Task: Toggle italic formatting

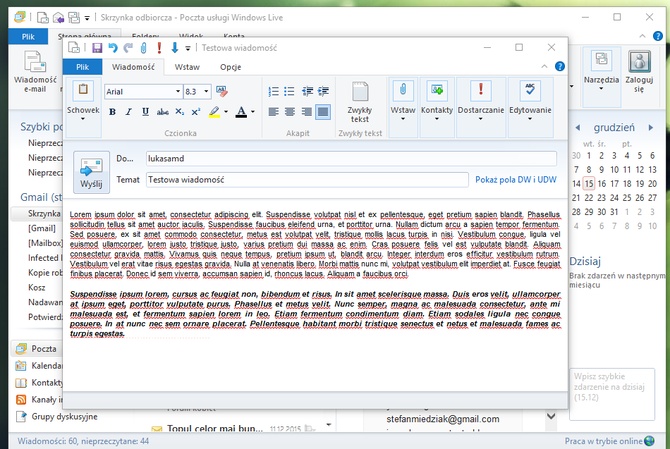Action: (x=128, y=111)
